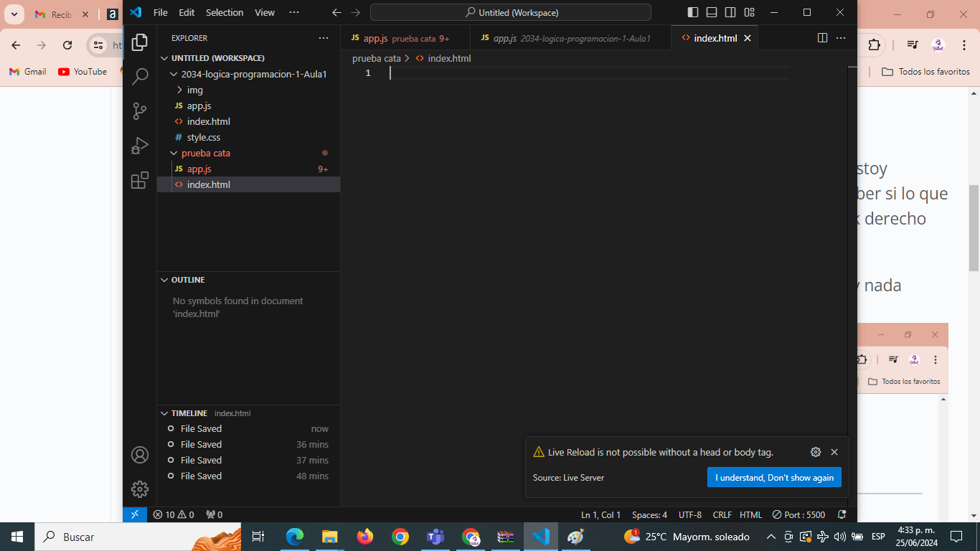This screenshot has height=551, width=980.
Task: Collapse 2034-logica-programacion-1-Aula1 folder
Action: click(x=248, y=74)
